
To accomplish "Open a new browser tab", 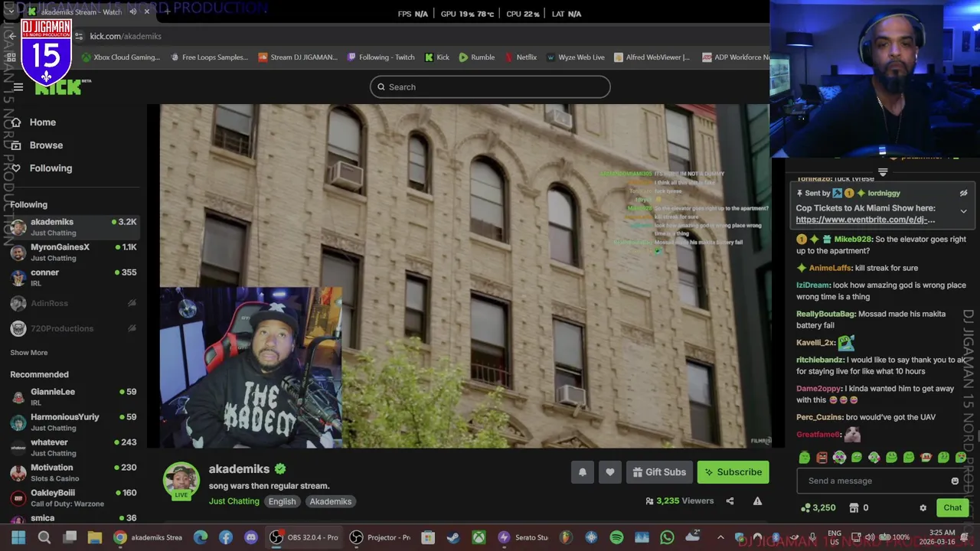I will tap(166, 11).
